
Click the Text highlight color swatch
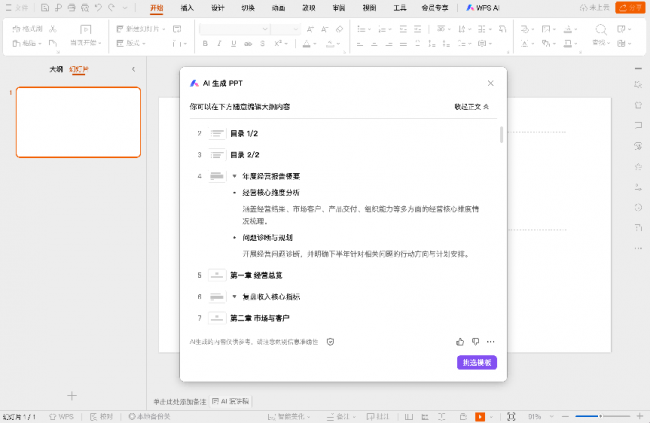click(x=330, y=44)
